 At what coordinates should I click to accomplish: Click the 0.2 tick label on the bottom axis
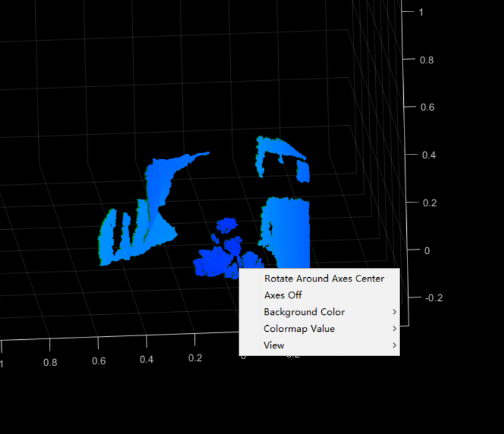(196, 358)
